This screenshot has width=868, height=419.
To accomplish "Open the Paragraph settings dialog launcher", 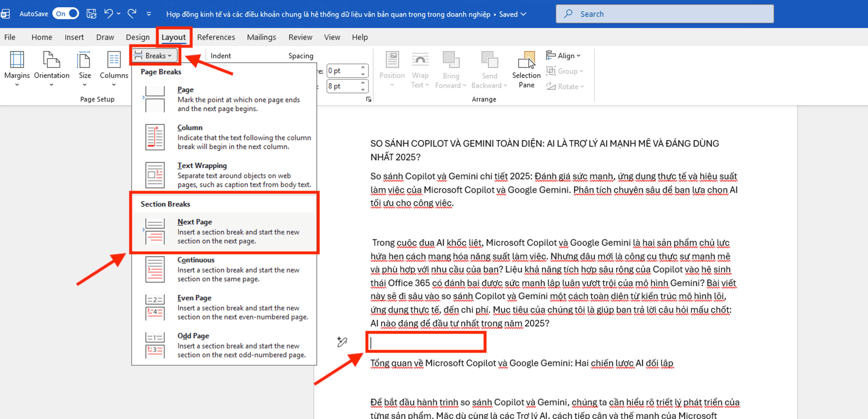I will point(369,99).
